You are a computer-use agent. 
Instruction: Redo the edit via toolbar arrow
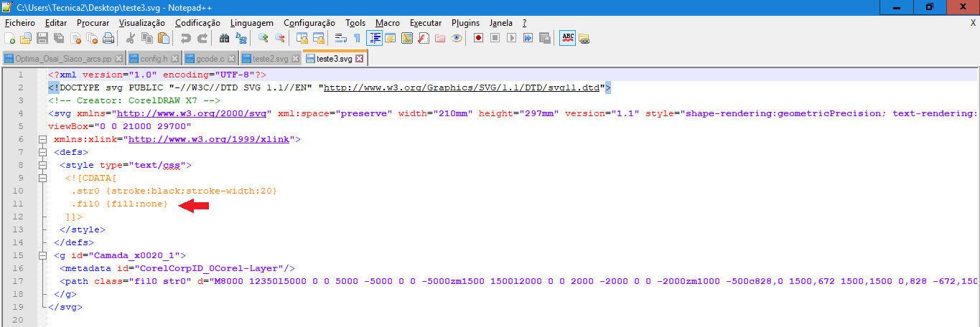[202, 38]
